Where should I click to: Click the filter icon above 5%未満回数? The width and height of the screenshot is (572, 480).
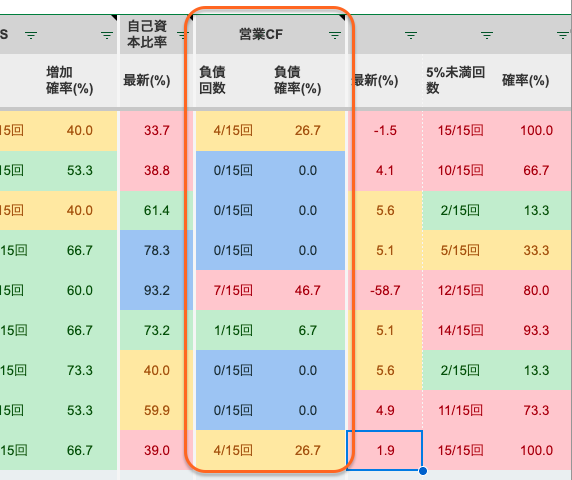point(487,35)
